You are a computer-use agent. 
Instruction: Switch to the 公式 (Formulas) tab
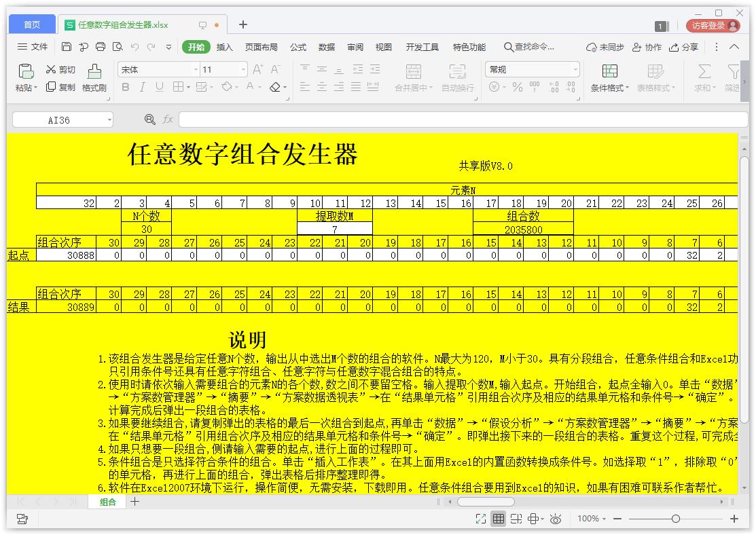pos(298,47)
